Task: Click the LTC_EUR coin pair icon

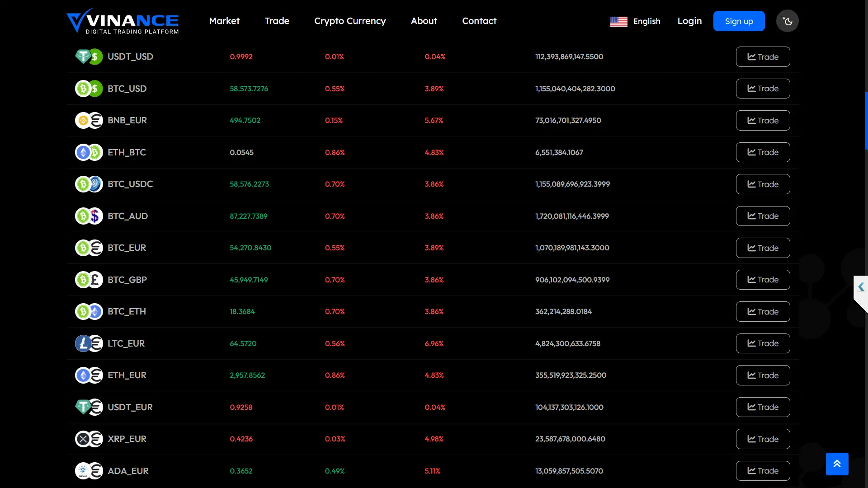Action: coord(89,343)
